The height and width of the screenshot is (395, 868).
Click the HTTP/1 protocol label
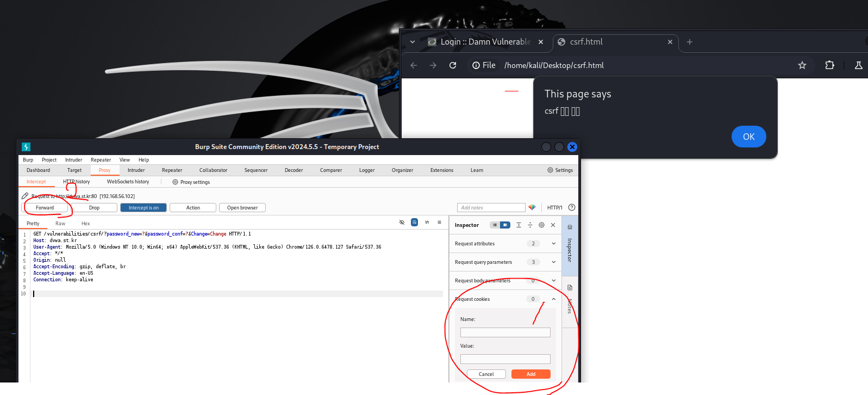[x=555, y=208]
